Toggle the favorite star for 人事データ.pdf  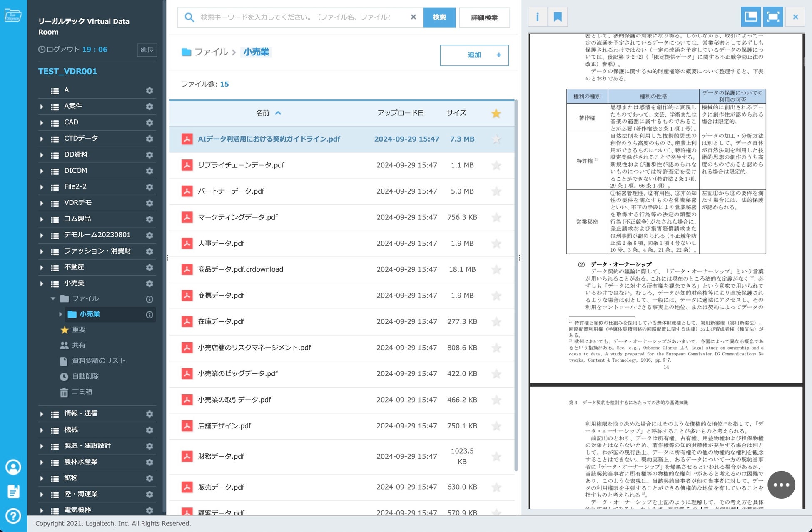pos(496,244)
